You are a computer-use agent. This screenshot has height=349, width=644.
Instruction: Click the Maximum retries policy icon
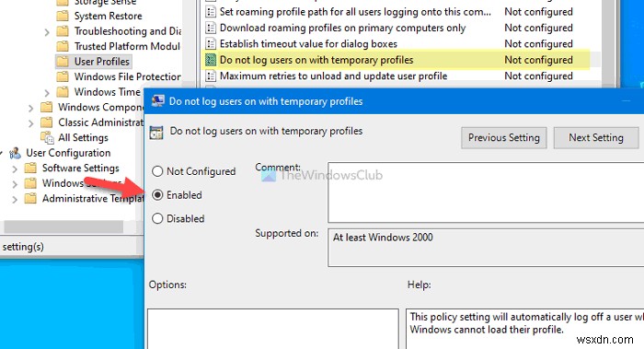click(x=211, y=76)
